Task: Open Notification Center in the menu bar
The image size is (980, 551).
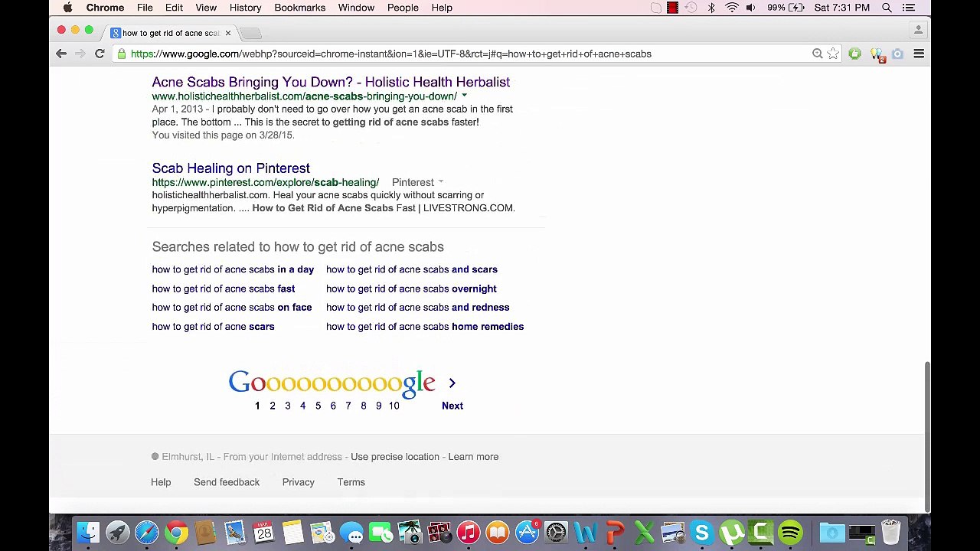Action: (x=909, y=8)
